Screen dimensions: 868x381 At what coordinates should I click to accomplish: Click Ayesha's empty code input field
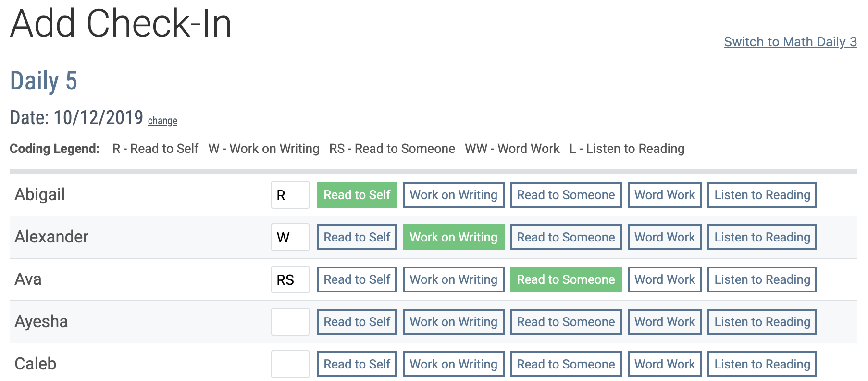tap(290, 322)
